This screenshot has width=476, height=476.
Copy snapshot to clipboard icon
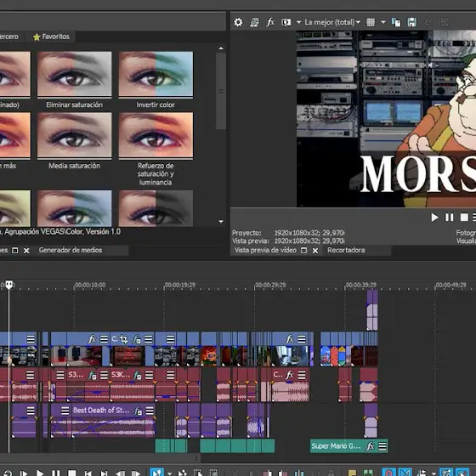(396, 22)
